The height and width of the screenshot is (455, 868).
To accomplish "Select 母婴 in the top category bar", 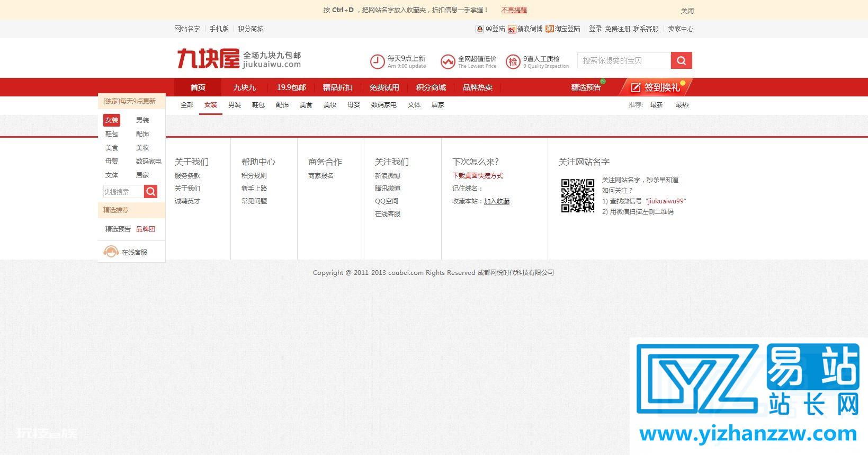I will [x=354, y=105].
